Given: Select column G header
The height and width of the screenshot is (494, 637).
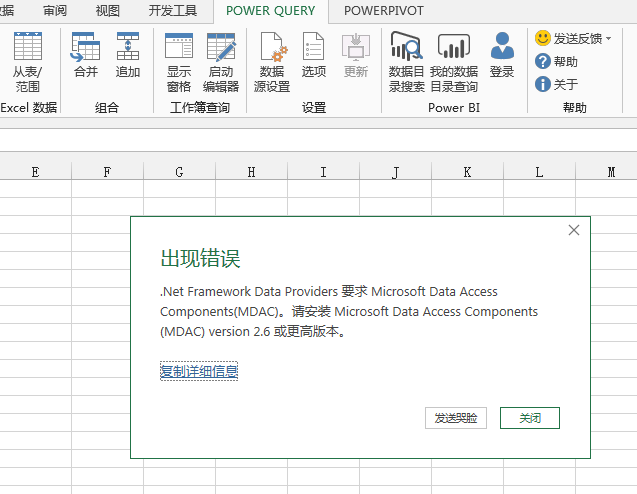Looking at the screenshot, I should [x=179, y=172].
